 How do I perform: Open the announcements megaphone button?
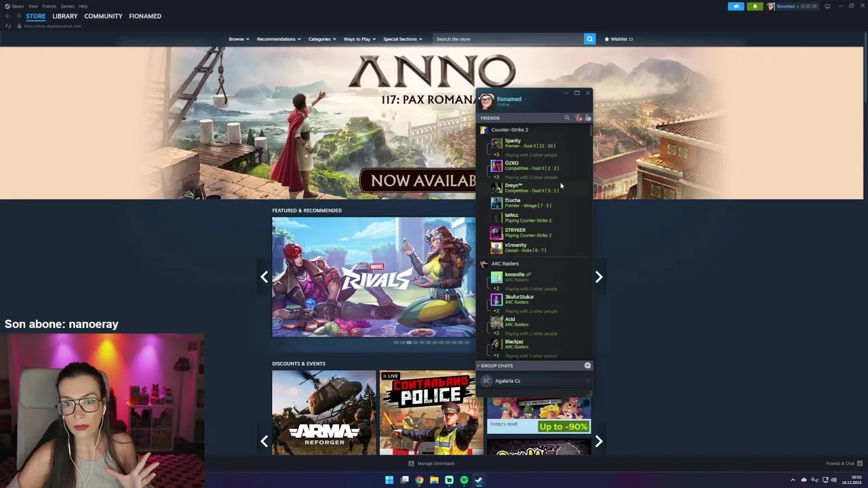(x=736, y=6)
